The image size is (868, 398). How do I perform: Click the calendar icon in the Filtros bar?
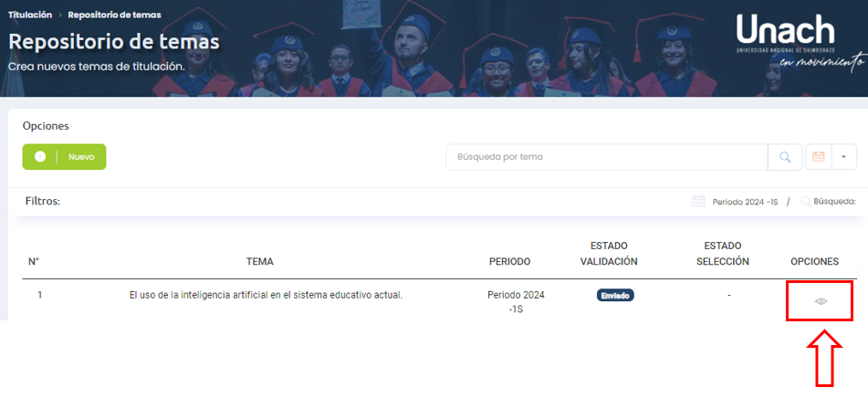[698, 201]
